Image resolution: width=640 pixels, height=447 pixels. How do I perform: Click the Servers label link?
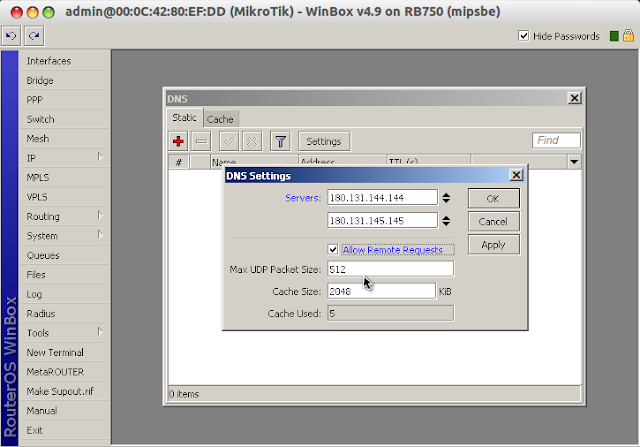[x=303, y=198]
